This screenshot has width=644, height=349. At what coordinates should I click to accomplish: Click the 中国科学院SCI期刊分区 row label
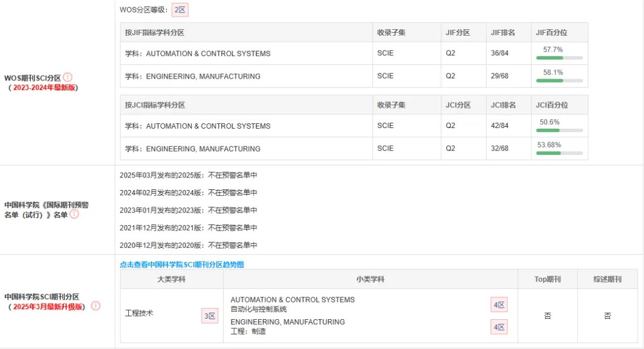click(42, 297)
